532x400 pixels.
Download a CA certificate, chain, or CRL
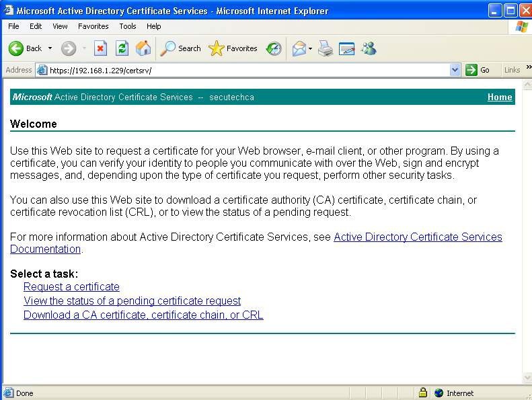tap(143, 315)
